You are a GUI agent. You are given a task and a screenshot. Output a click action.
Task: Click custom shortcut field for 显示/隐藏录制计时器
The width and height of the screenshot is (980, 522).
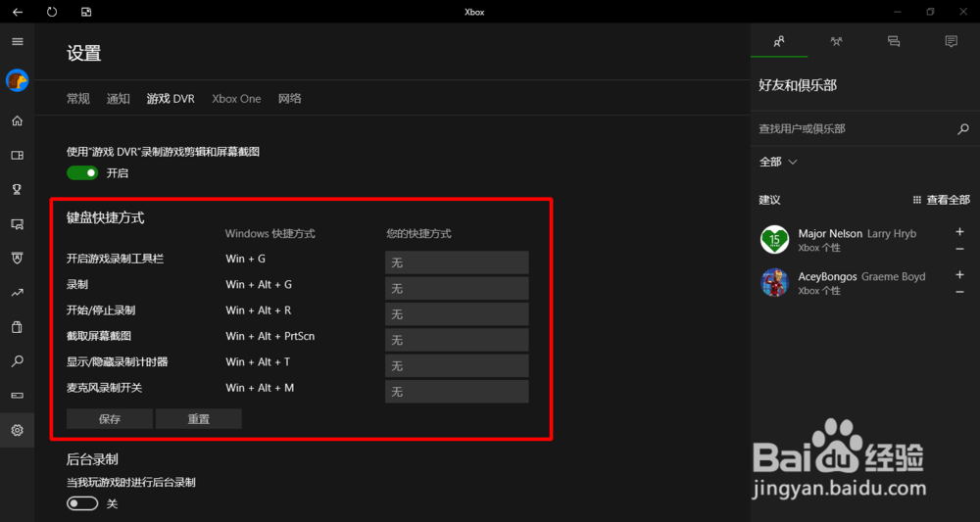tap(457, 366)
